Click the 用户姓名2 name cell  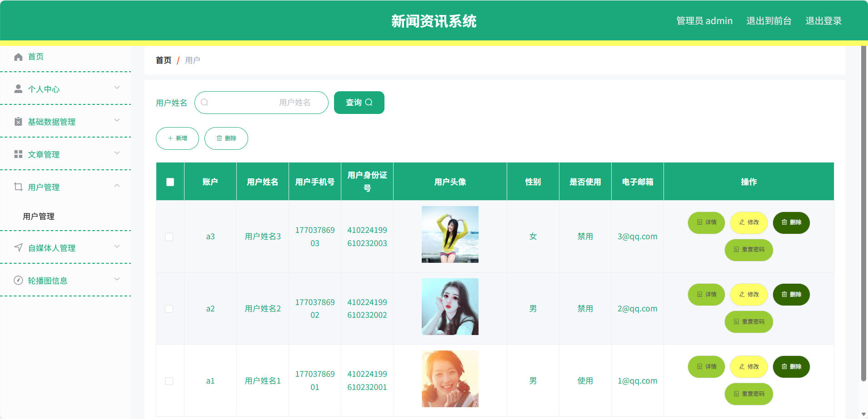click(x=263, y=309)
